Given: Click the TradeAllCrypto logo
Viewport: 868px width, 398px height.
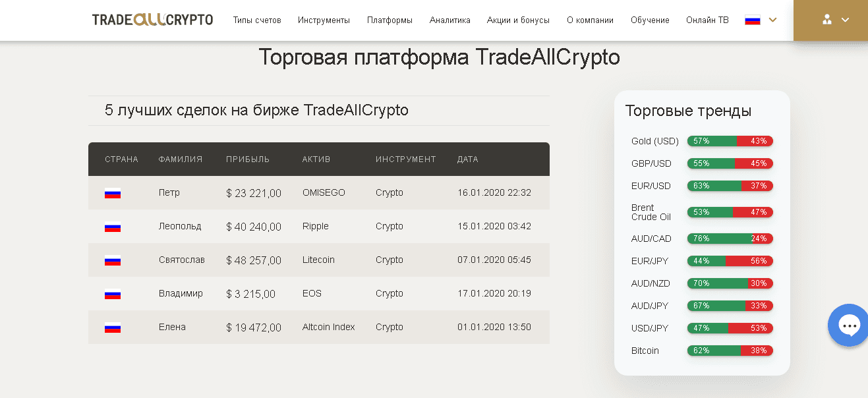Looking at the screenshot, I should pyautogui.click(x=152, y=20).
